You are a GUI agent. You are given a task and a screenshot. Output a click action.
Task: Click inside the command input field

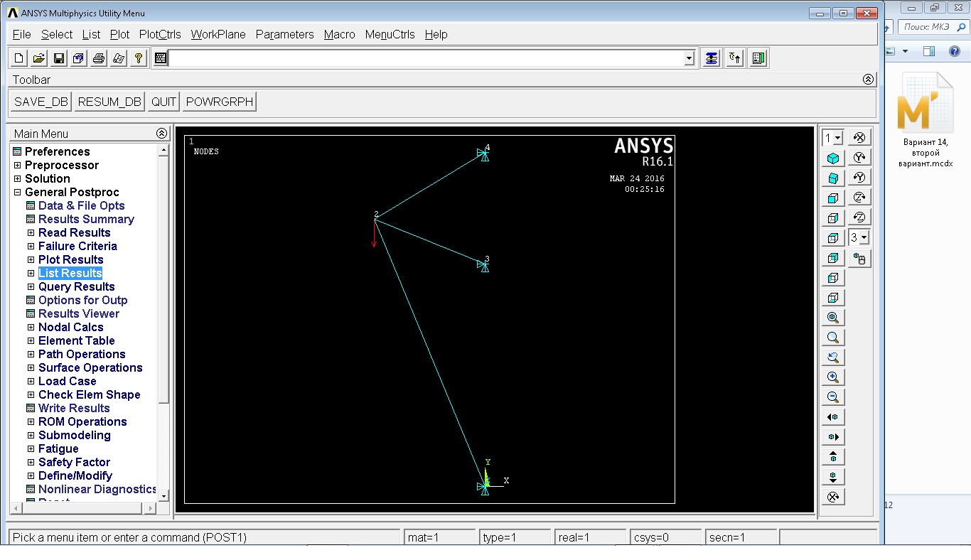click(x=427, y=58)
